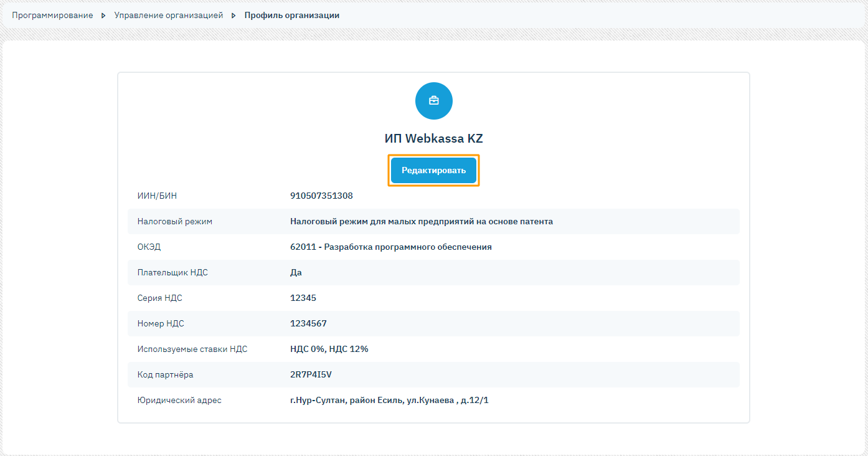
Task: Click the Плательщик НДС label
Action: (x=172, y=272)
